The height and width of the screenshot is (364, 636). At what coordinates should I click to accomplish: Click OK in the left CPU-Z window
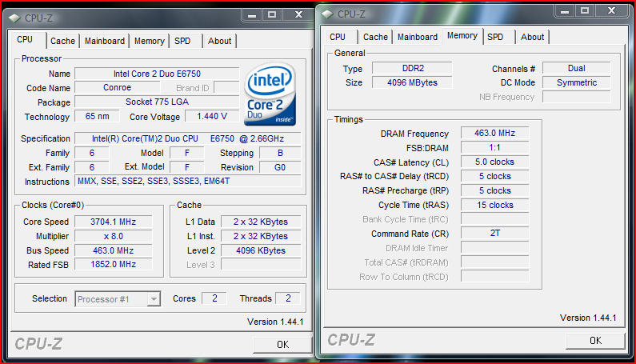[x=282, y=345]
